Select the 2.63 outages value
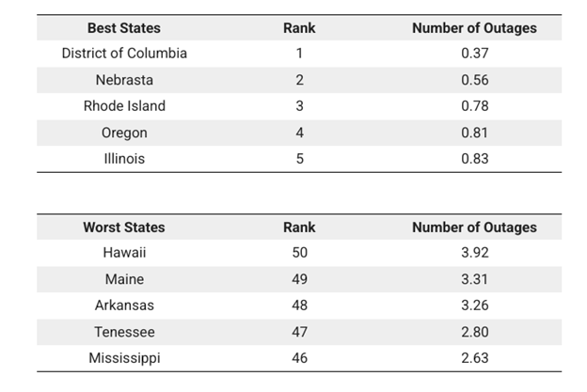This screenshot has width=587, height=392. [x=475, y=358]
